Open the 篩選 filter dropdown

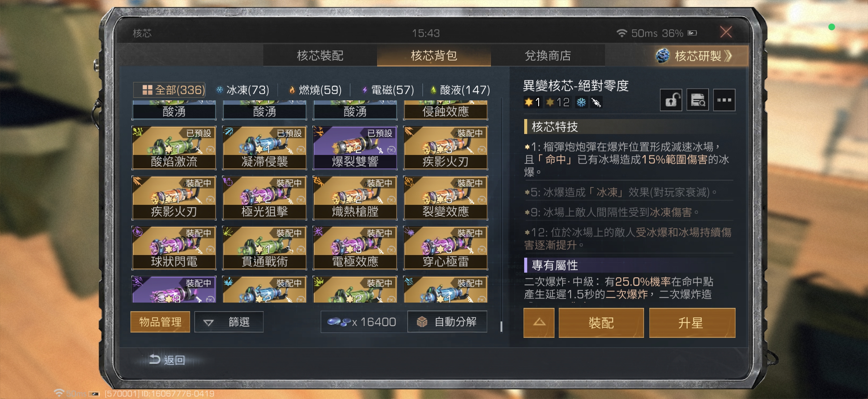[x=229, y=322]
